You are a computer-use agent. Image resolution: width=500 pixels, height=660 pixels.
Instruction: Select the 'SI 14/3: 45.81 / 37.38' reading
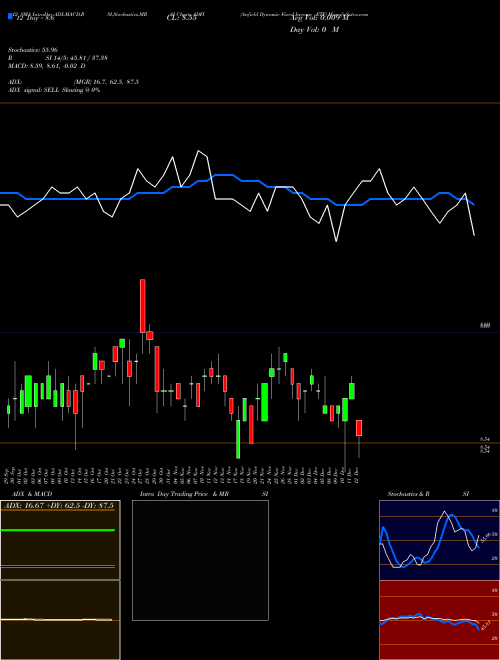point(77,58)
